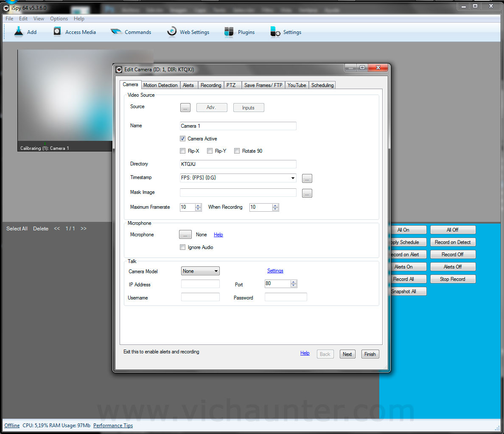
Task: Open the Save Frames/ FTP tab
Action: [263, 85]
